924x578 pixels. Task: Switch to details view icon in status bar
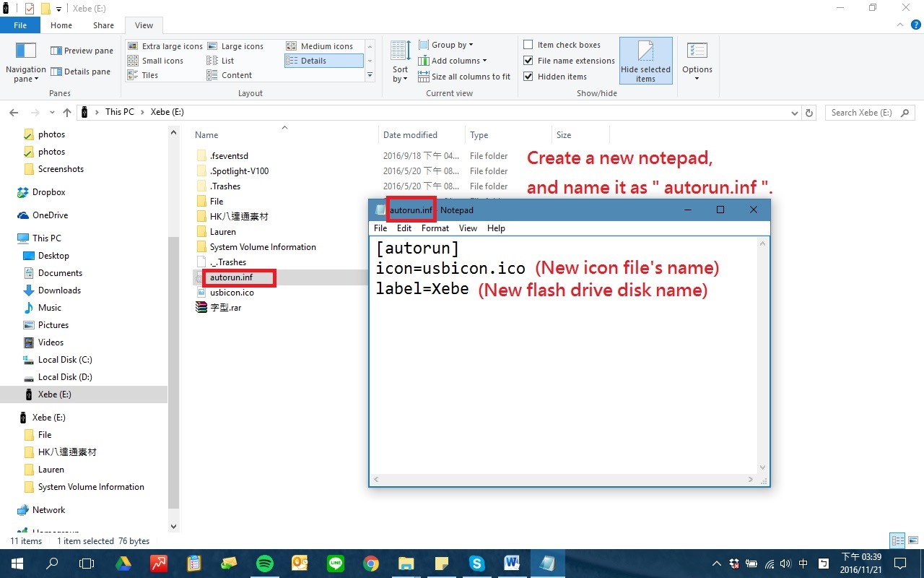pos(897,540)
